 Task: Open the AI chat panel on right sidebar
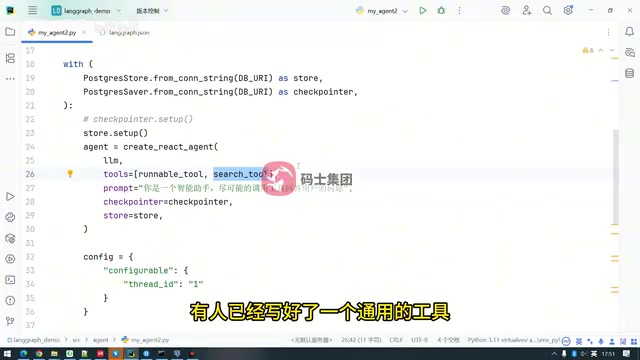629,53
